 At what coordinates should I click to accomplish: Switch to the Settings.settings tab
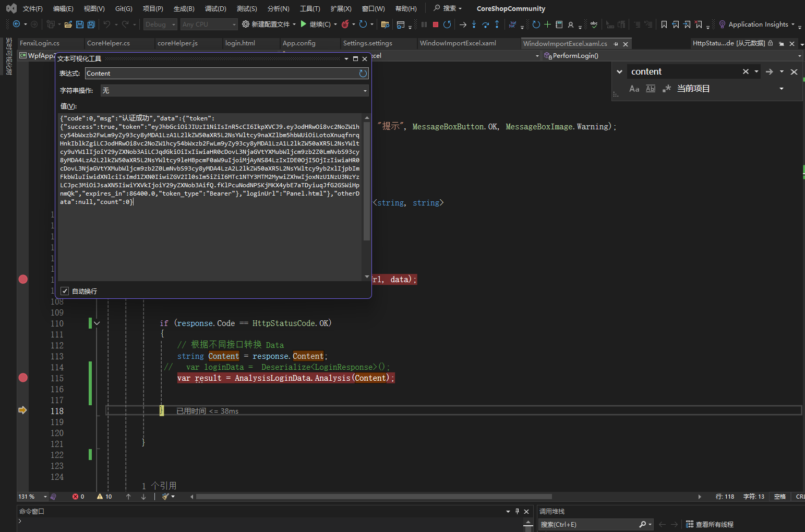[368, 43]
